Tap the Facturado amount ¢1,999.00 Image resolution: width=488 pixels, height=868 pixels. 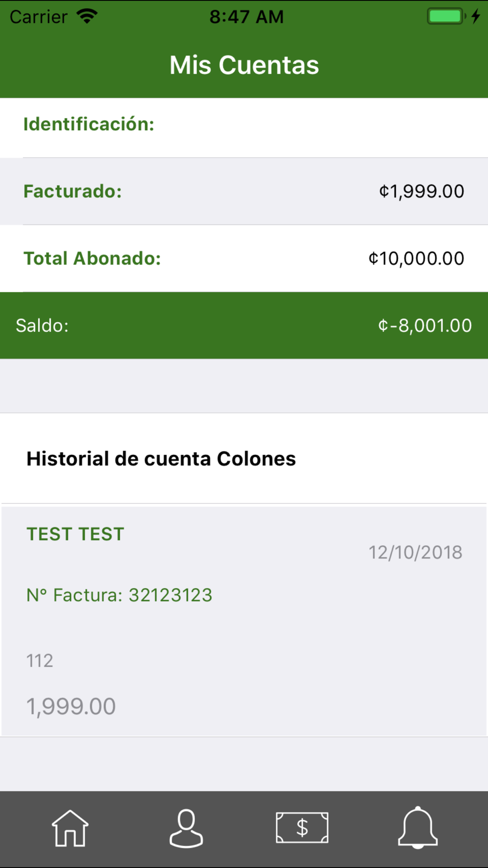pos(422,191)
